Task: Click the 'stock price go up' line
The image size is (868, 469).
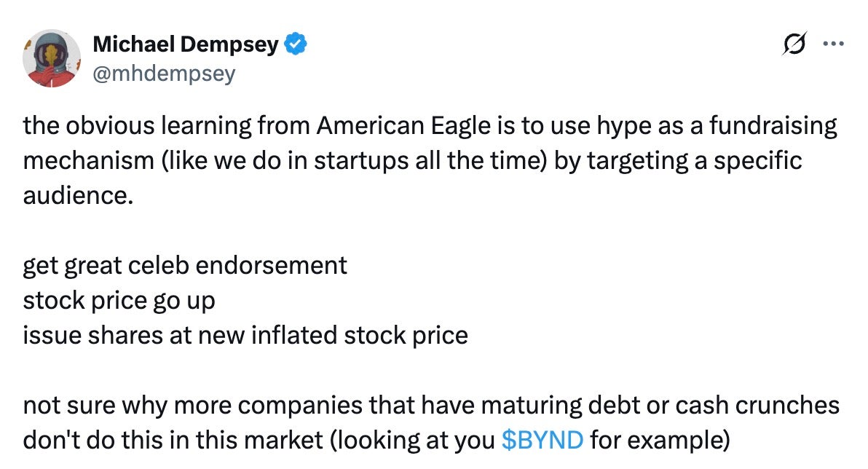Action: pyautogui.click(x=119, y=301)
